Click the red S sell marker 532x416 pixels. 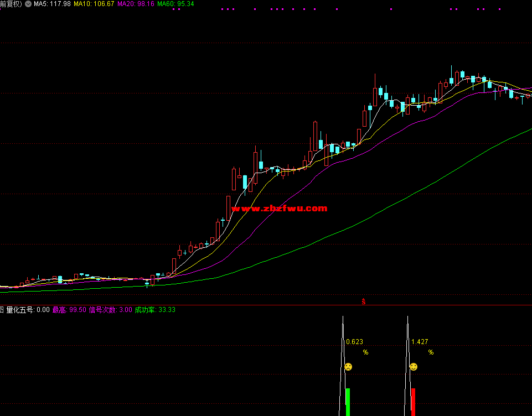point(363,301)
